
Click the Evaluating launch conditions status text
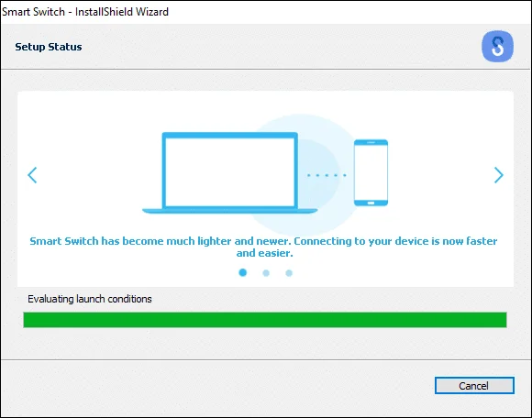90,299
